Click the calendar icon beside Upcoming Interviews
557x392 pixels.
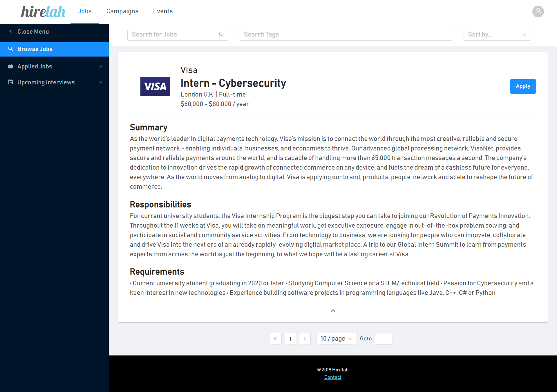click(11, 82)
